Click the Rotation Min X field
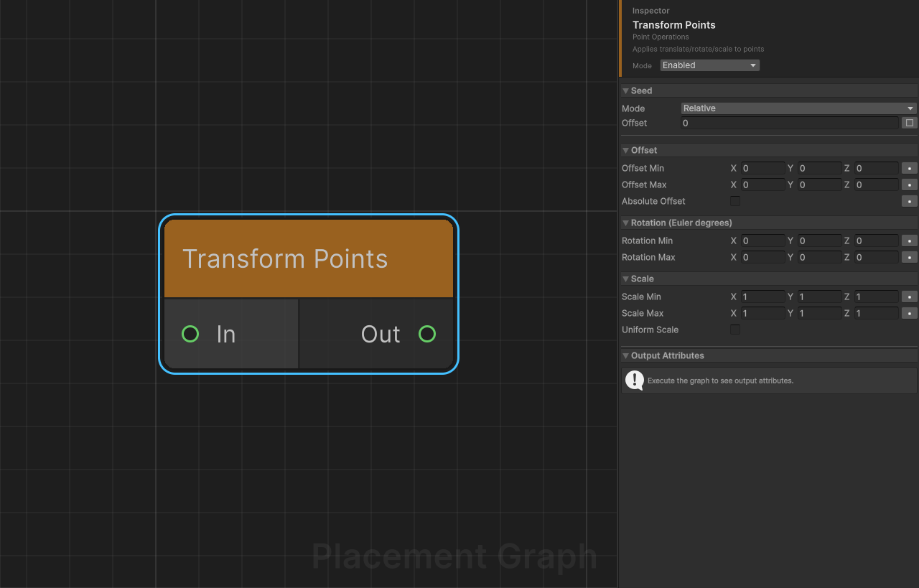 pos(762,241)
